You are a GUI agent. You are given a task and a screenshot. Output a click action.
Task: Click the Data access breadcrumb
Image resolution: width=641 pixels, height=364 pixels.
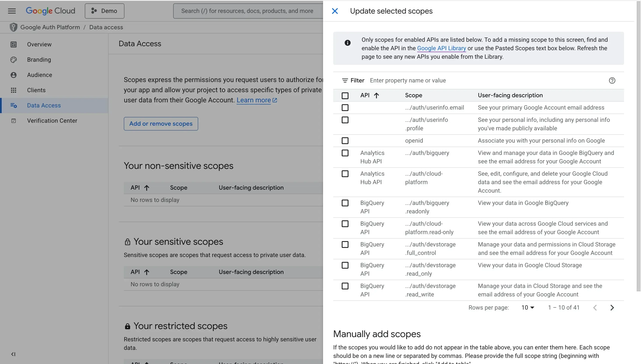click(x=106, y=27)
